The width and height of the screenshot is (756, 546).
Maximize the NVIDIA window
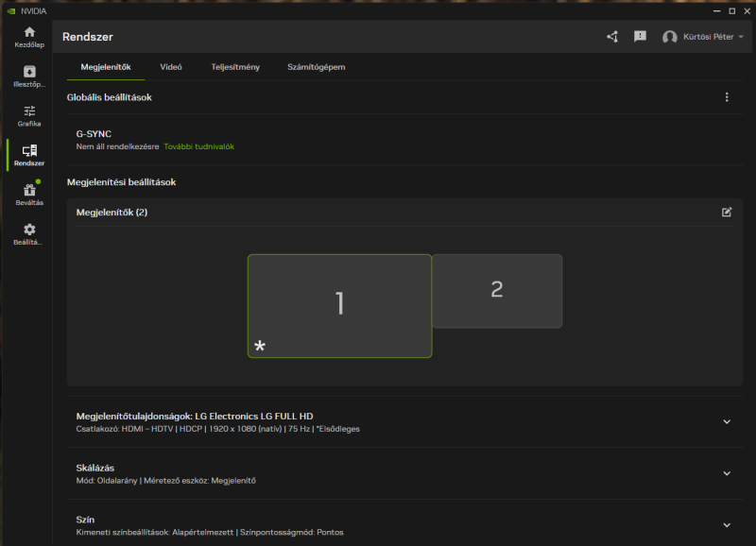coord(731,10)
